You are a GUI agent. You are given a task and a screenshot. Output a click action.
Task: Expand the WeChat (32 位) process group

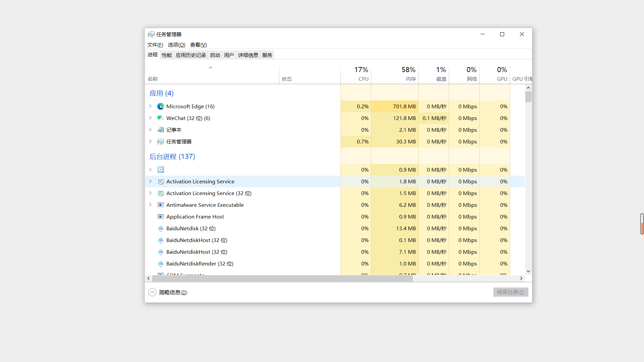click(x=150, y=118)
